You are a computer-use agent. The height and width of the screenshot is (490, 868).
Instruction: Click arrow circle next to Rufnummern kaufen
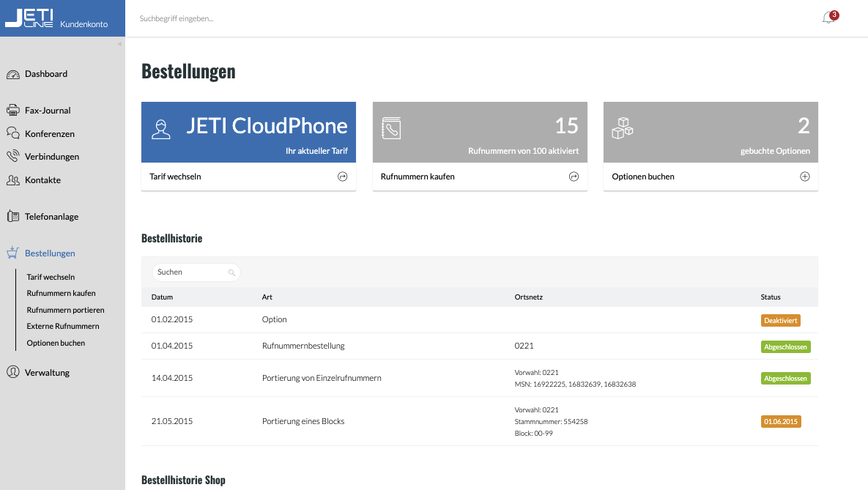coord(574,177)
